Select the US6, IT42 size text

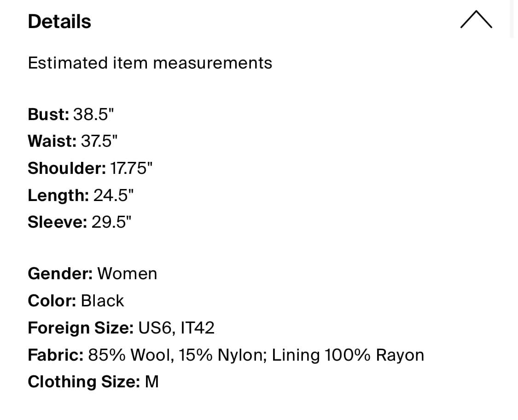pos(176,328)
